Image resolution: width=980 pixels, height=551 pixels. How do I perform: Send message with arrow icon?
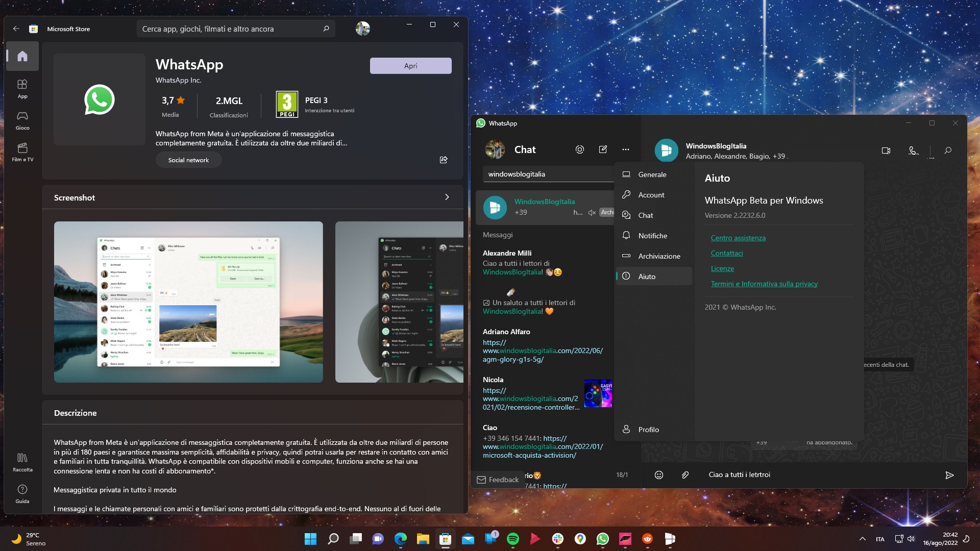coord(949,475)
